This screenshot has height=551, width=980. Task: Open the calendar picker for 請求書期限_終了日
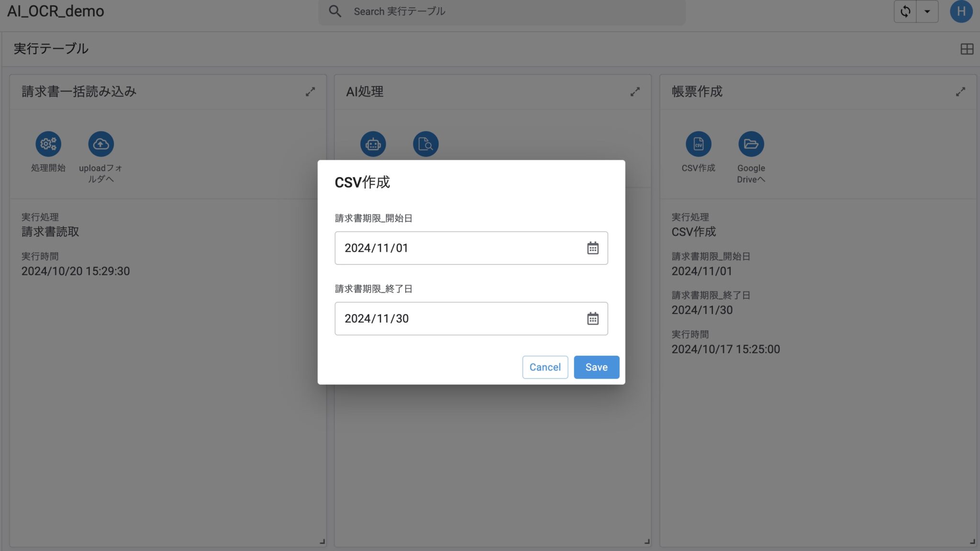593,318
